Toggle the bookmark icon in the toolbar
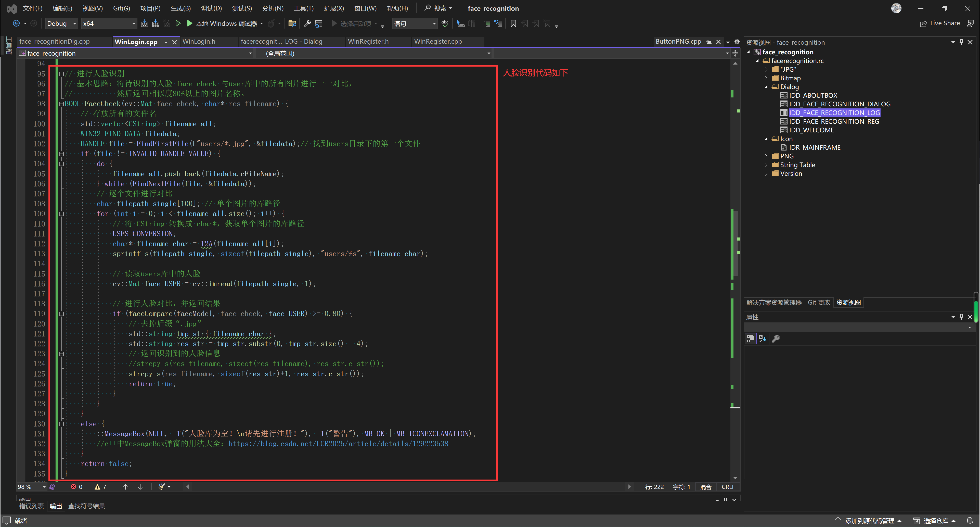This screenshot has height=527, width=980. 513,24
